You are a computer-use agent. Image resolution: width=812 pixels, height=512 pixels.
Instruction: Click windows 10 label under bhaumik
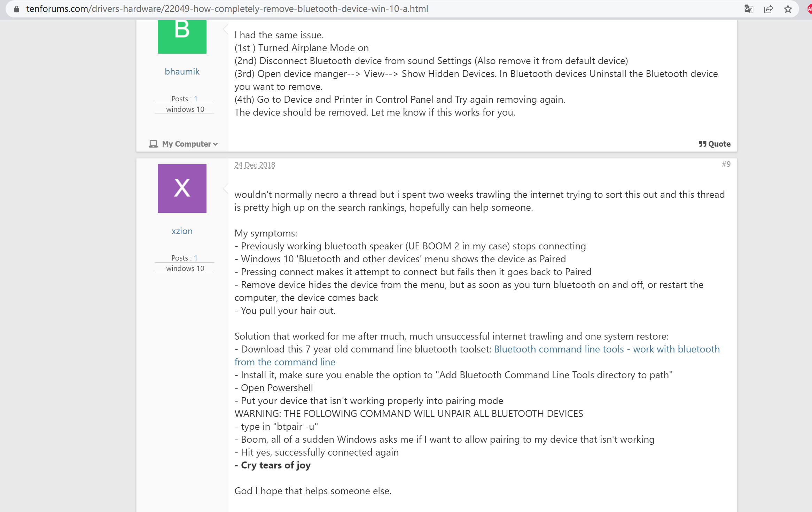pyautogui.click(x=185, y=109)
